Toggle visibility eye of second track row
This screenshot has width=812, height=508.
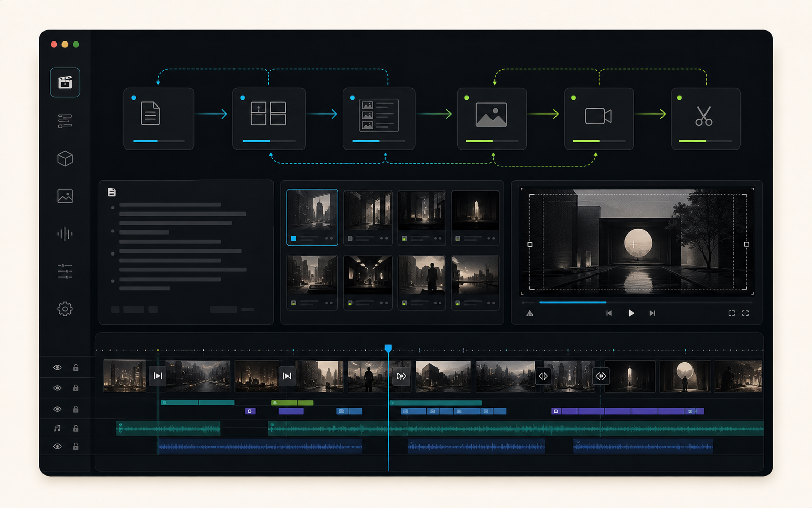[x=57, y=388]
